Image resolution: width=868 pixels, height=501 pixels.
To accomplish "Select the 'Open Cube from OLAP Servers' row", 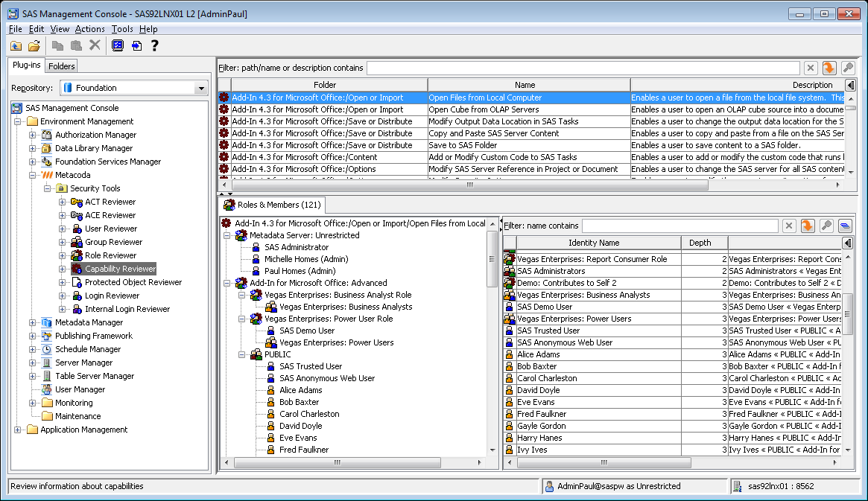I will pyautogui.click(x=531, y=109).
